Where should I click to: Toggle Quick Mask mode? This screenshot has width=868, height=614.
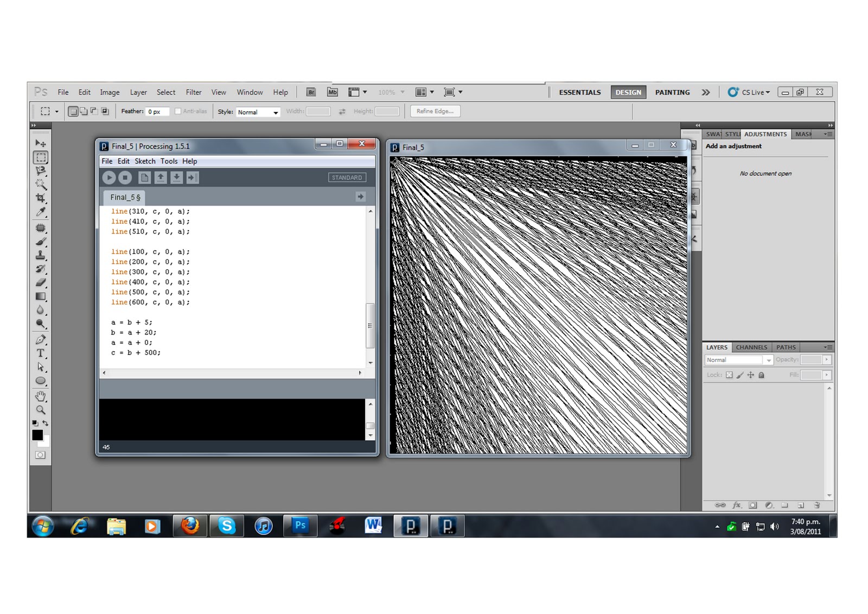click(x=41, y=455)
